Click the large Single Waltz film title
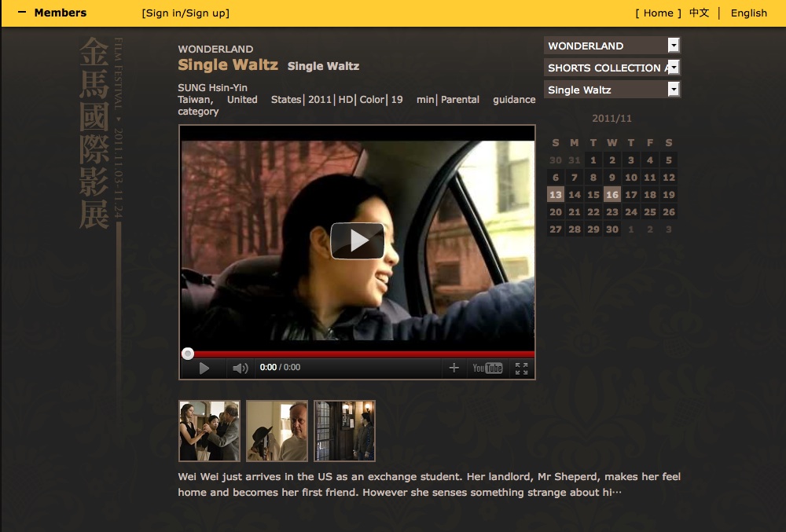The height and width of the screenshot is (532, 786). pos(228,64)
